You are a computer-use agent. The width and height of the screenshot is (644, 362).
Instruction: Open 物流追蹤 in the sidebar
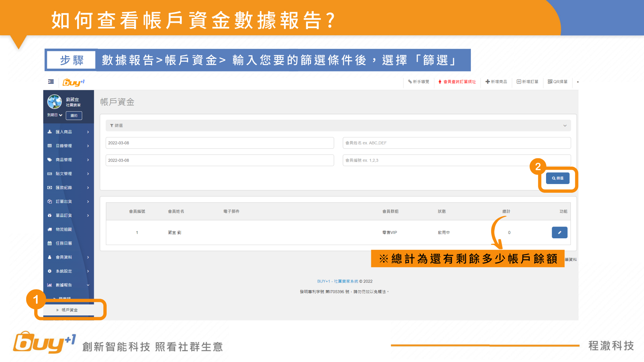click(x=64, y=229)
